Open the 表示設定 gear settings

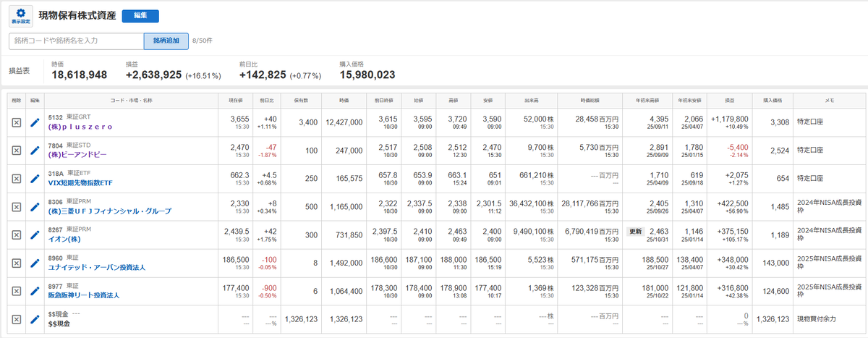click(21, 16)
